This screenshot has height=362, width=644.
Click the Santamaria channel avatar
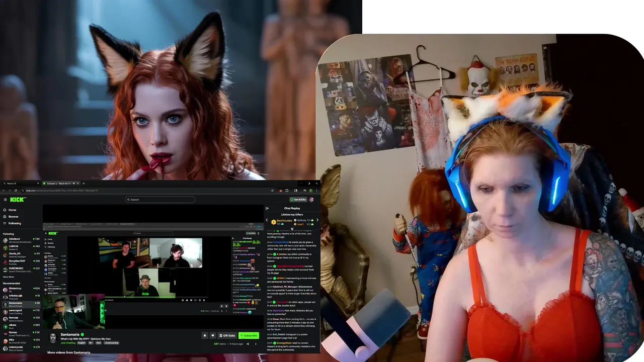coord(53,337)
